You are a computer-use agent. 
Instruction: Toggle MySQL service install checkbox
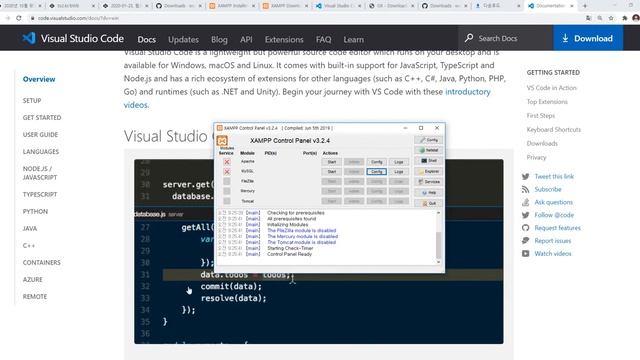(x=227, y=172)
